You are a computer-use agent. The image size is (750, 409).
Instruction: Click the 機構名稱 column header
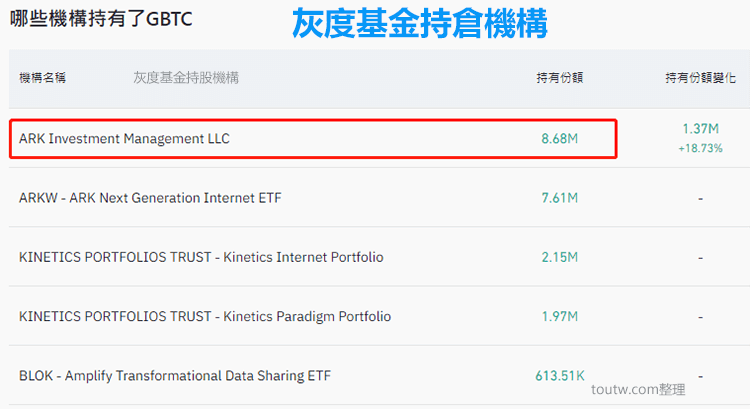(x=42, y=78)
